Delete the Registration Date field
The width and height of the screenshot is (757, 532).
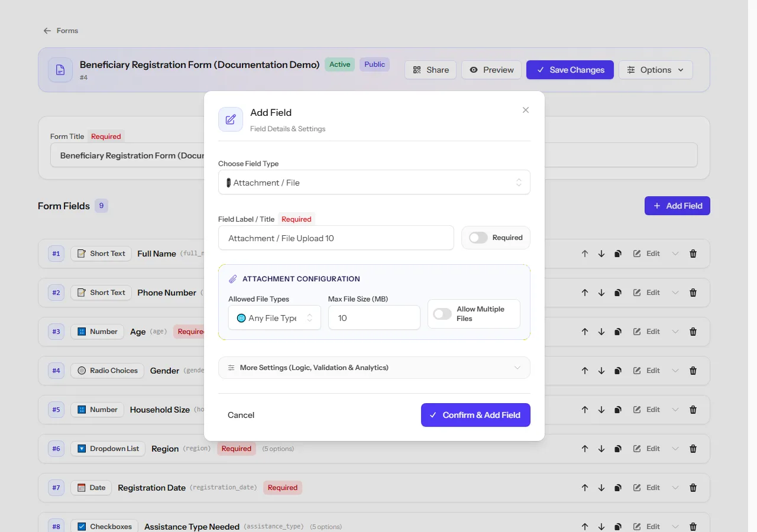(693, 488)
